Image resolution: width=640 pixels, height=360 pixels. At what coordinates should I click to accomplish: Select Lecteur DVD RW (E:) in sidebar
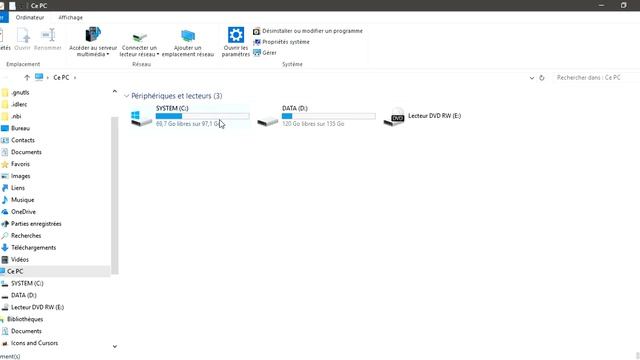click(x=37, y=307)
